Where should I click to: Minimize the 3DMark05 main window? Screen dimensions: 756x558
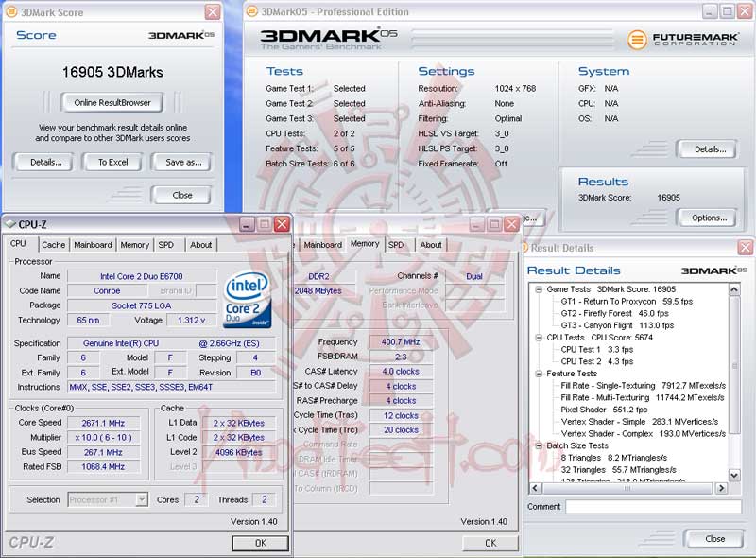click(710, 11)
